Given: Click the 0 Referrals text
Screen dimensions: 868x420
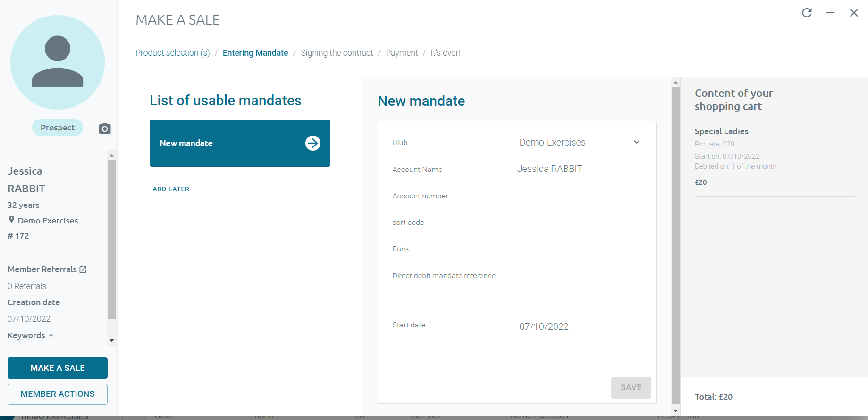Looking at the screenshot, I should [x=27, y=286].
